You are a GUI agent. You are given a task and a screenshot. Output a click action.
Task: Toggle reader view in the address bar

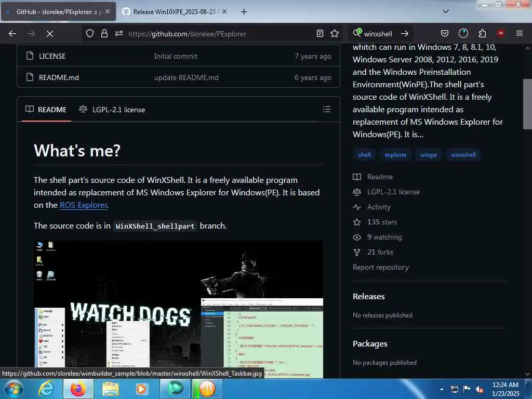coord(320,33)
